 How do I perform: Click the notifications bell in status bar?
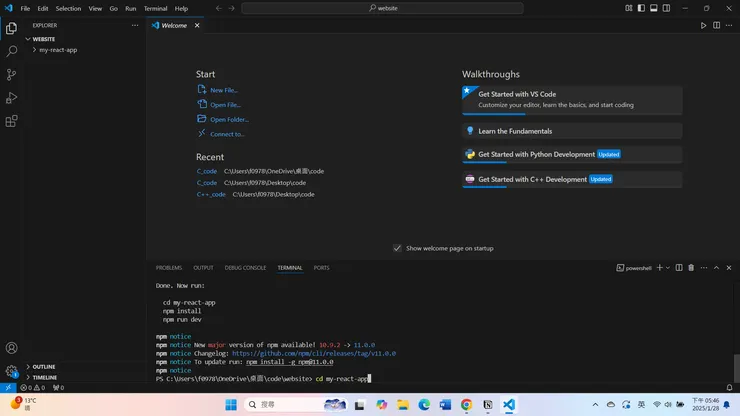pos(729,388)
